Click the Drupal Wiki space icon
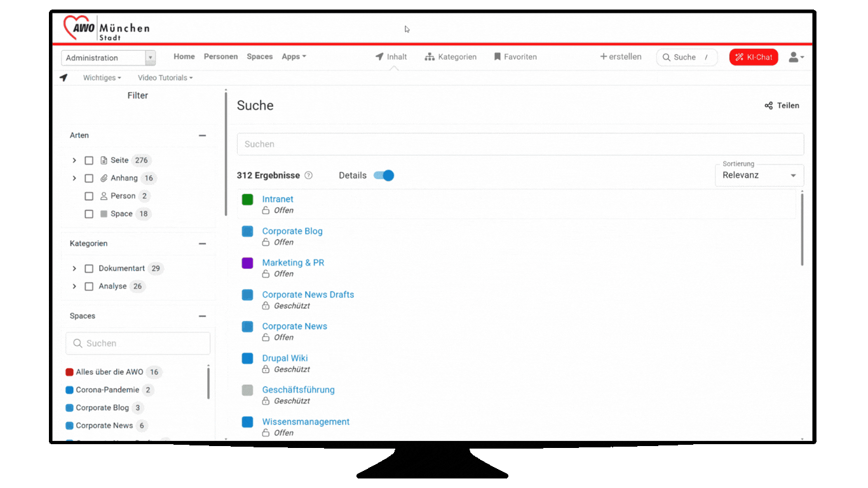Screen dimensions: 868x488 click(248, 358)
